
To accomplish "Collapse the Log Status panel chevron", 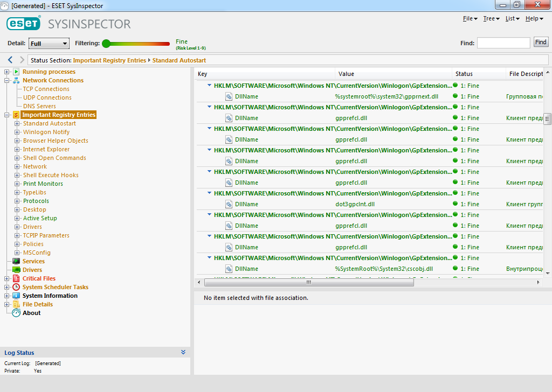I will 183,352.
